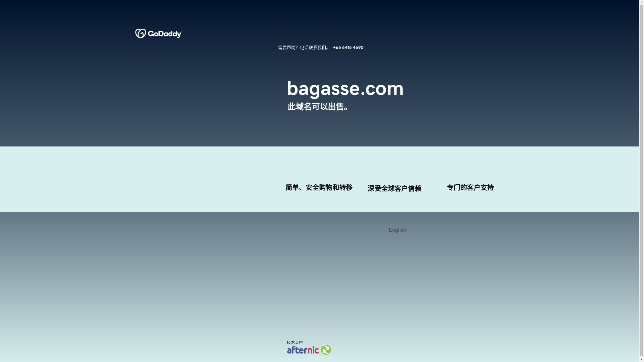Click the GoDaddy heart logo icon

pyautogui.click(x=141, y=34)
